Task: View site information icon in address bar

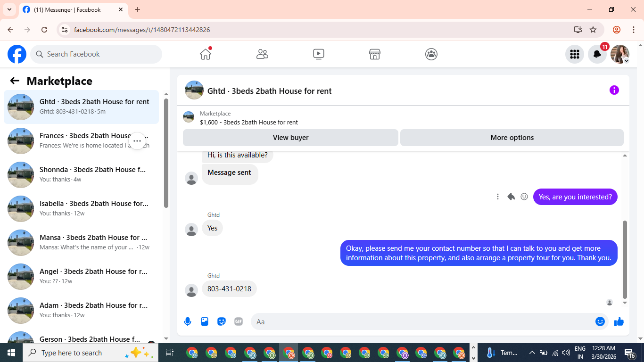Action: pos(65,30)
